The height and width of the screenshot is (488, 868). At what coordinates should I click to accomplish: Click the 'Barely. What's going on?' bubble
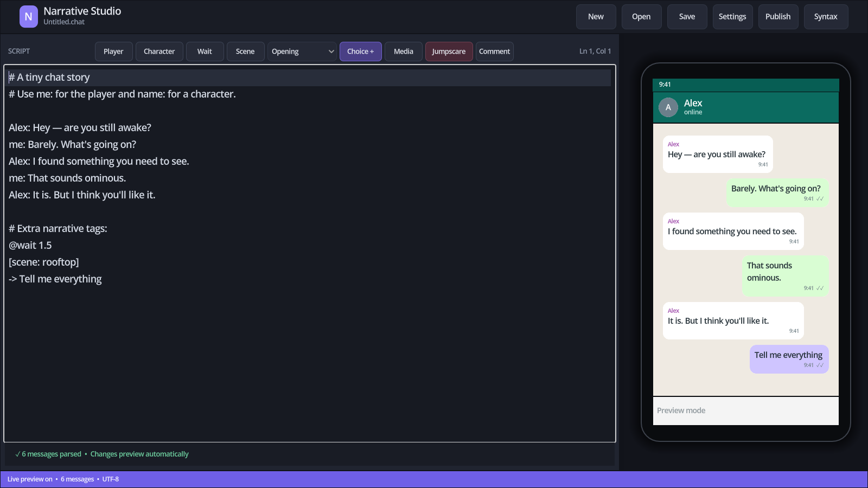pos(777,193)
